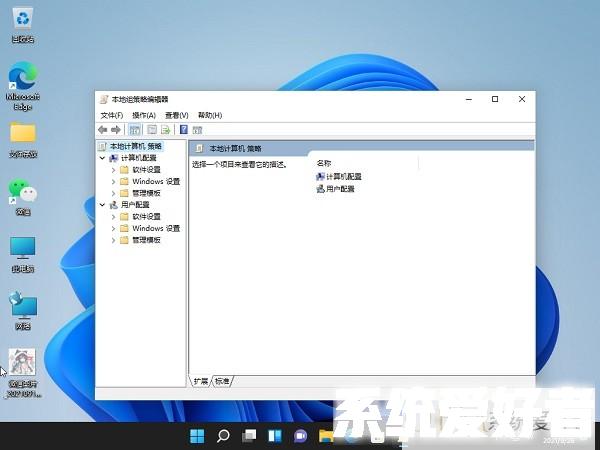The image size is (600, 450).
Task: Select 软件设置 under 计算机配置
Action: pyautogui.click(x=146, y=170)
